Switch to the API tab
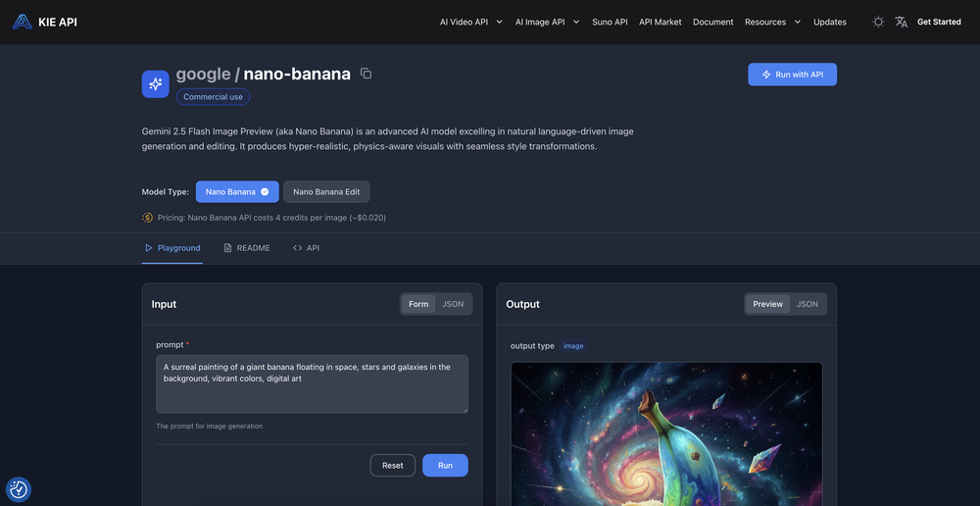 [x=307, y=248]
